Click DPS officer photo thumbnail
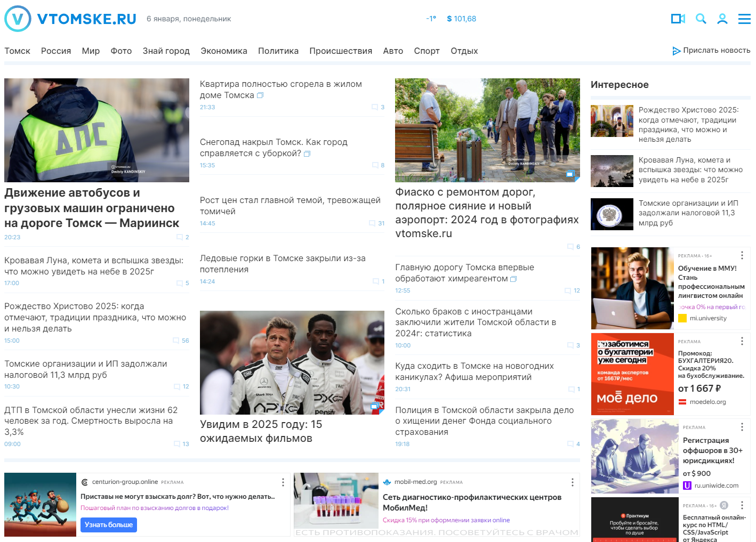The width and height of the screenshot is (756, 542). coord(96,130)
